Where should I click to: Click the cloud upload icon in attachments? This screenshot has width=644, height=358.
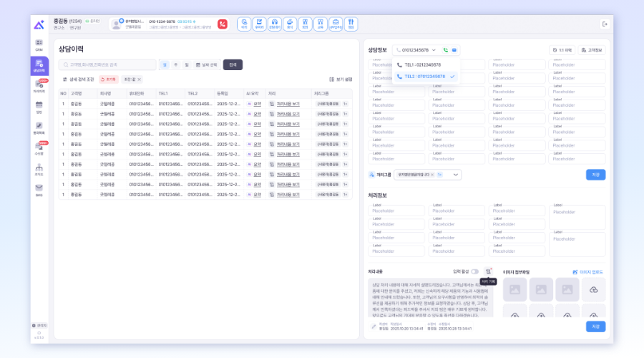tap(593, 289)
